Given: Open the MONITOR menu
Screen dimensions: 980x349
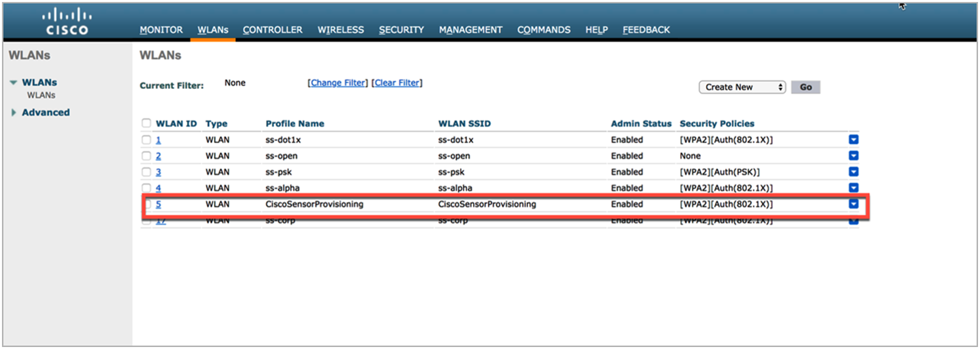Looking at the screenshot, I should [x=161, y=30].
